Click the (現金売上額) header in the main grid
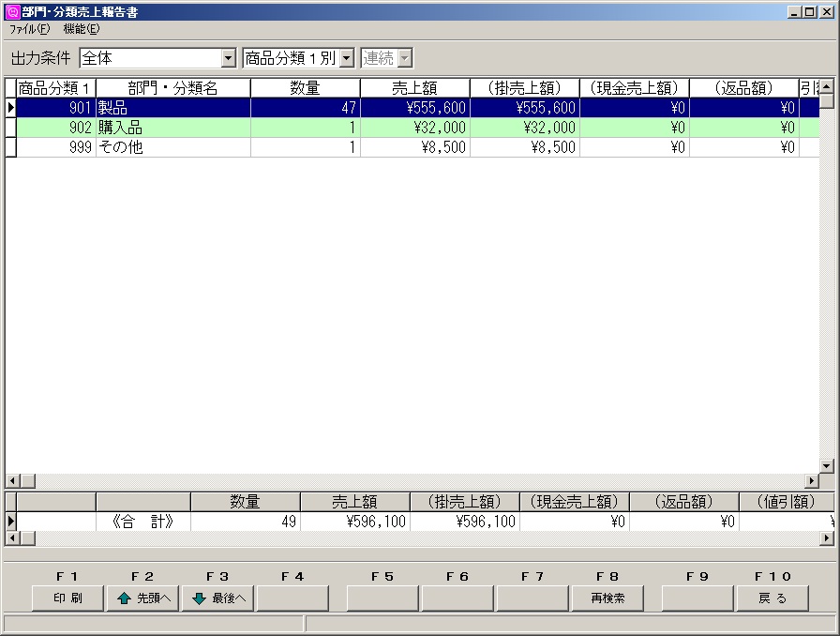840x636 pixels. 635,88
